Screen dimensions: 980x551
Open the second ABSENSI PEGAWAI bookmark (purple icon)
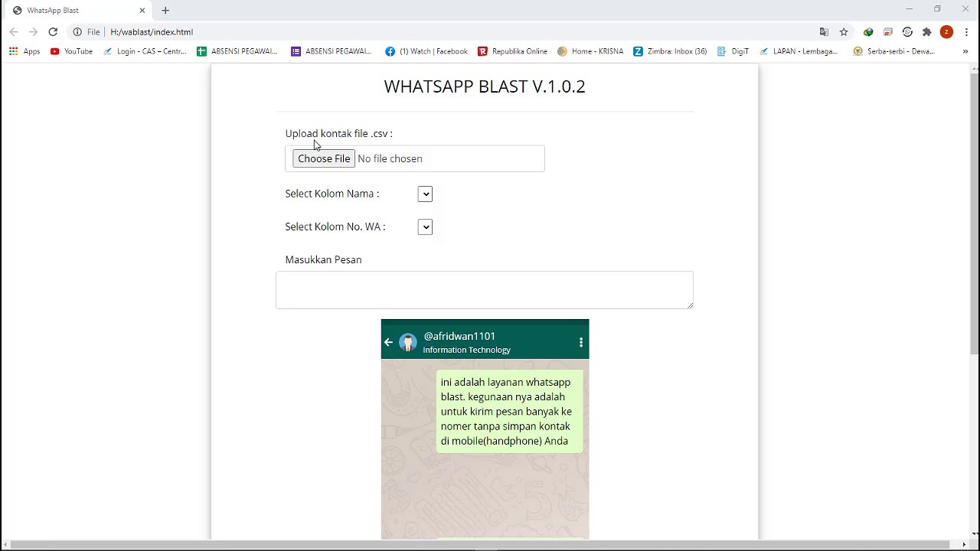coord(332,51)
